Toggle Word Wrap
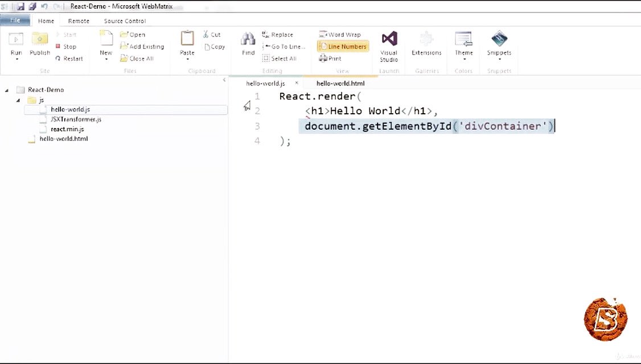The width and height of the screenshot is (641, 364). [x=340, y=35]
